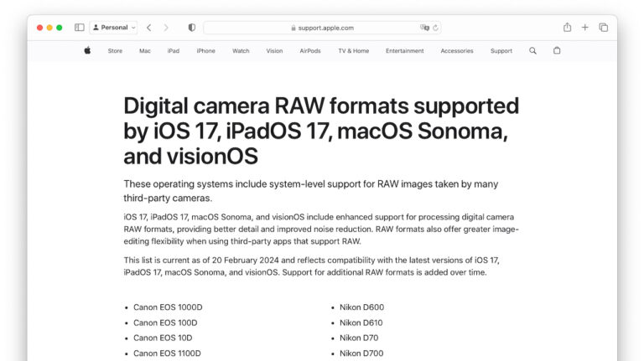Select Canon EOS 10D list entry
Screen dimensions: 644x361
163,338
